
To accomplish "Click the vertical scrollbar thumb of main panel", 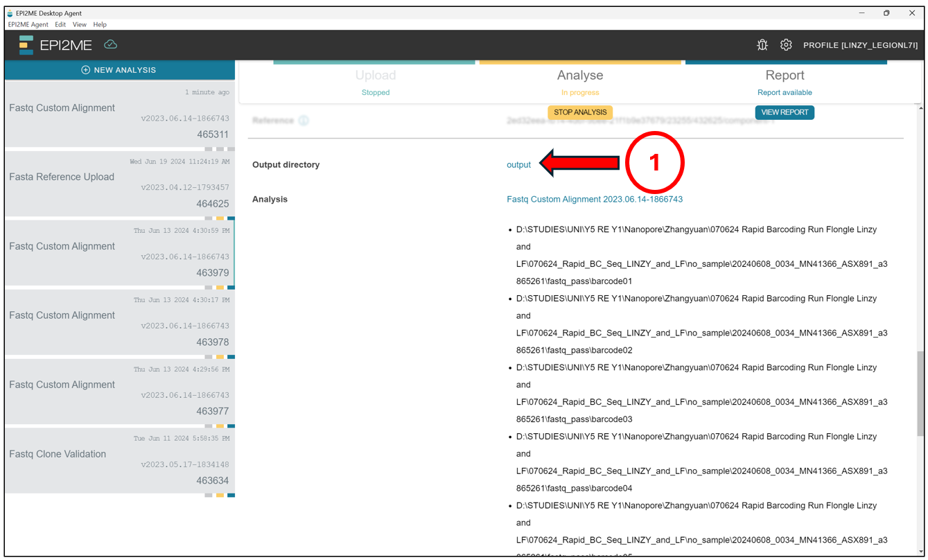I will tap(920, 394).
